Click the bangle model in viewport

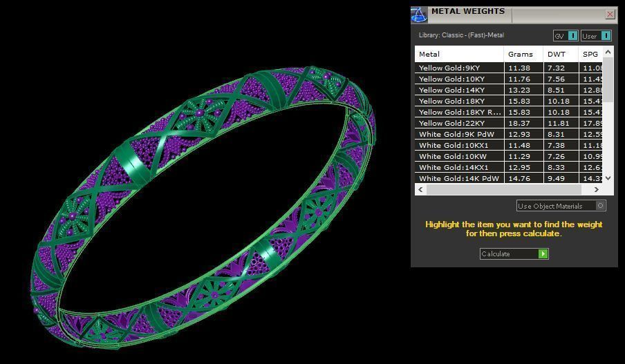(203, 207)
